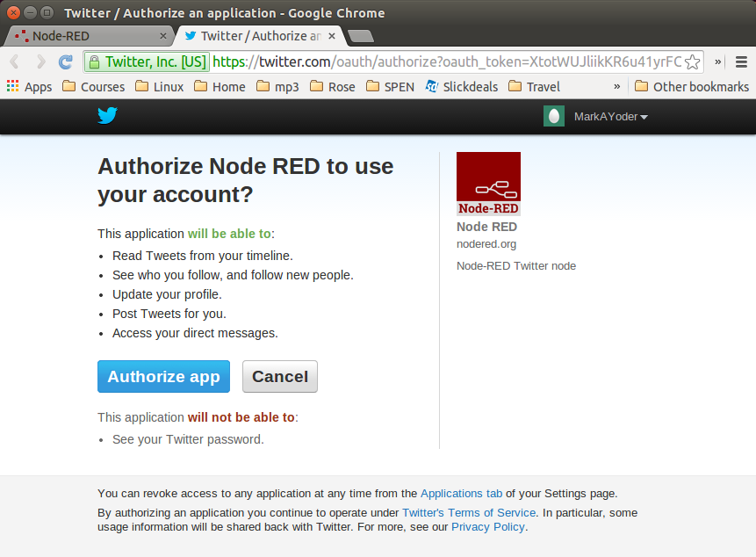Select the Twitter / Authorize tab
The height and width of the screenshot is (557, 756).
[255, 37]
